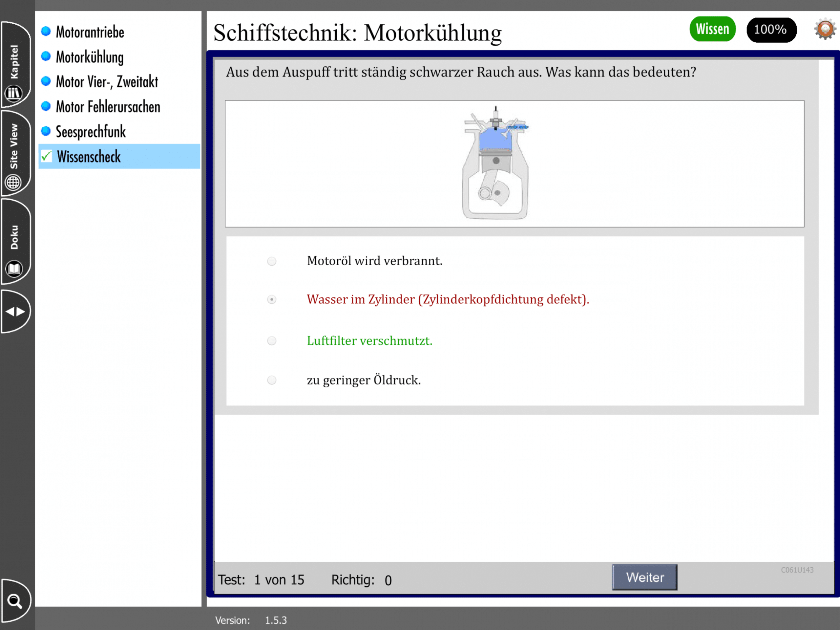Select radio 'Motoröl wird verbrannt'

(271, 261)
